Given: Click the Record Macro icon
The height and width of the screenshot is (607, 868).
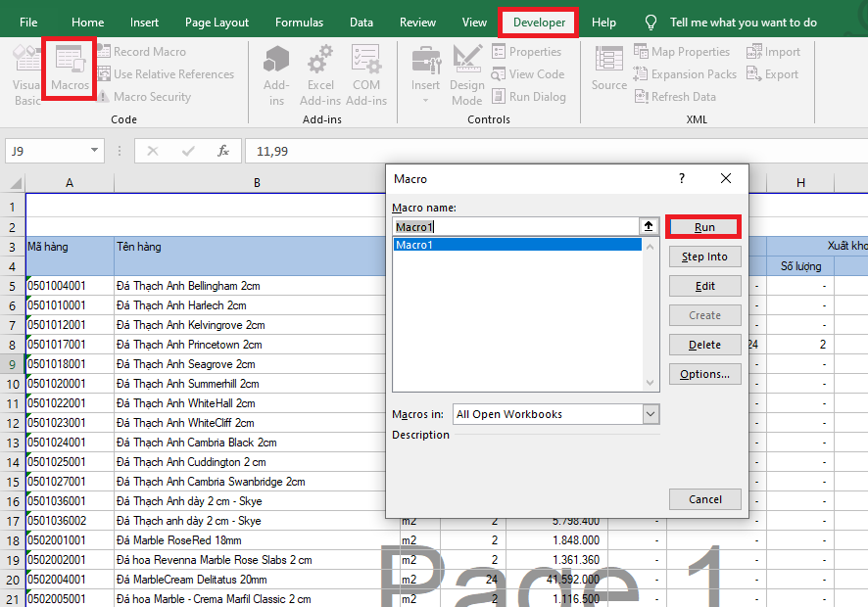Looking at the screenshot, I should coord(103,52).
